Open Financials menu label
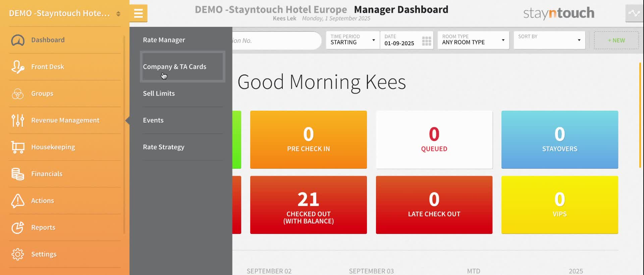 [x=47, y=174]
